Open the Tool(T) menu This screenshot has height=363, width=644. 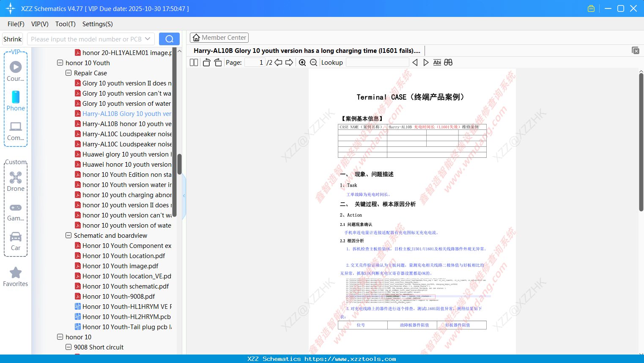[x=66, y=24]
